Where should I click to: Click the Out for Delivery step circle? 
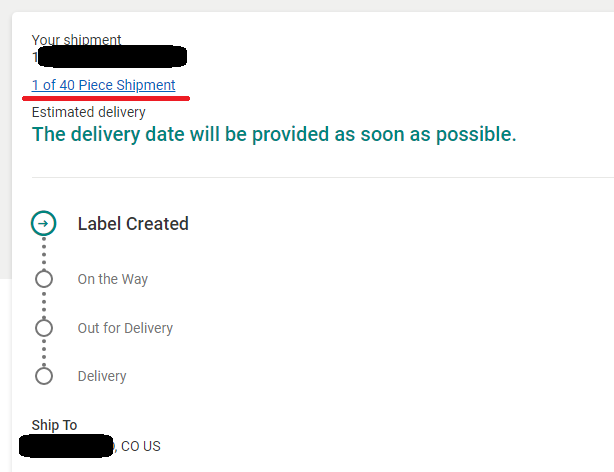pyautogui.click(x=43, y=328)
